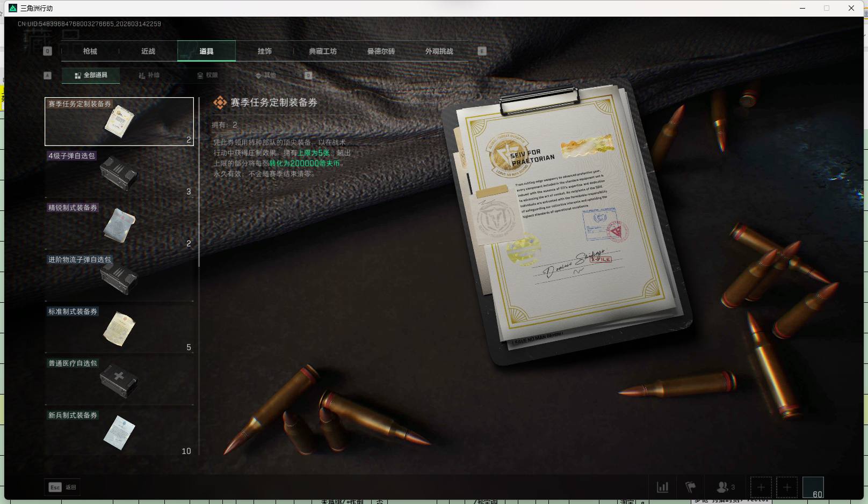This screenshot has height=504, width=868.
Task: Filter items by 补给
Action: (149, 76)
